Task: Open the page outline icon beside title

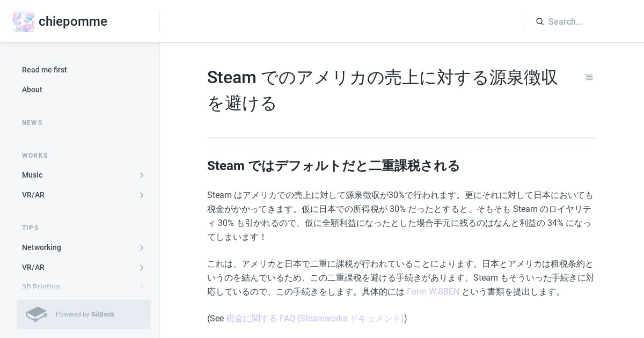Action: click(589, 77)
